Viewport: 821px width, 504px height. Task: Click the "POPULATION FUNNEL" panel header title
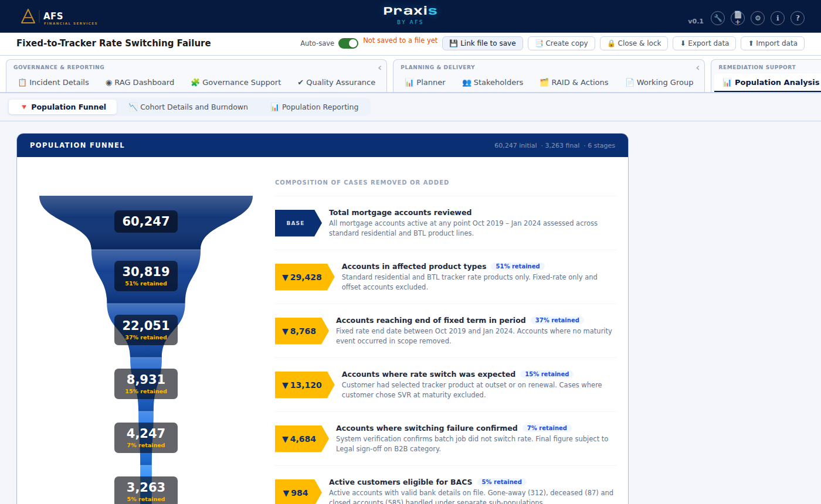(x=77, y=145)
